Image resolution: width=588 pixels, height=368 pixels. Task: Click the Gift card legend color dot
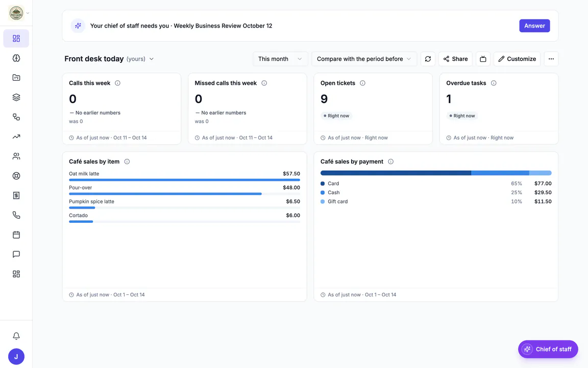click(x=323, y=202)
